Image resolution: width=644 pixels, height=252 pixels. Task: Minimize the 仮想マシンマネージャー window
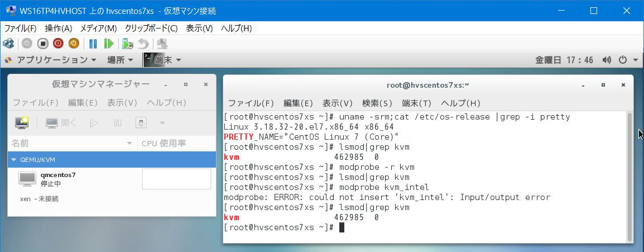[165, 85]
